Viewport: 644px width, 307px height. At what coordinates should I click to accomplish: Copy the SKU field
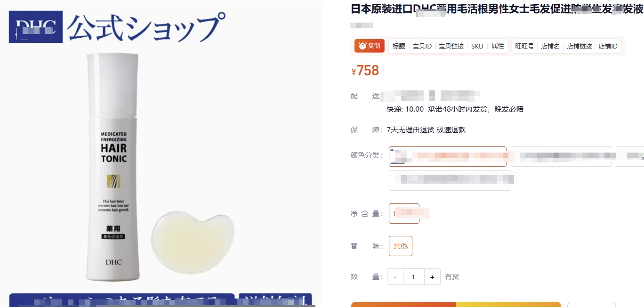(x=477, y=46)
